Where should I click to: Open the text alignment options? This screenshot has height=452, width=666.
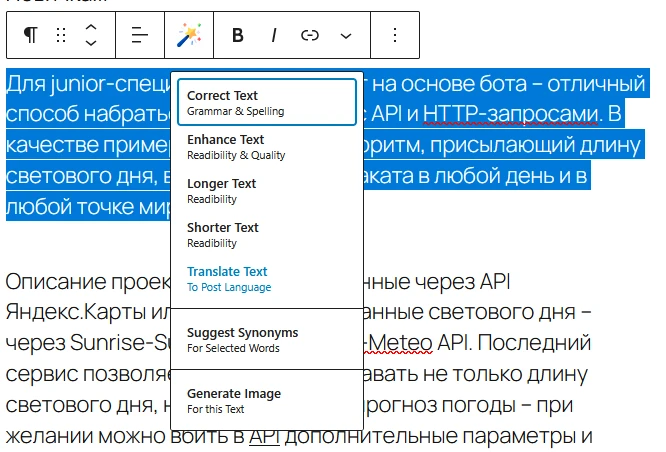coord(140,35)
